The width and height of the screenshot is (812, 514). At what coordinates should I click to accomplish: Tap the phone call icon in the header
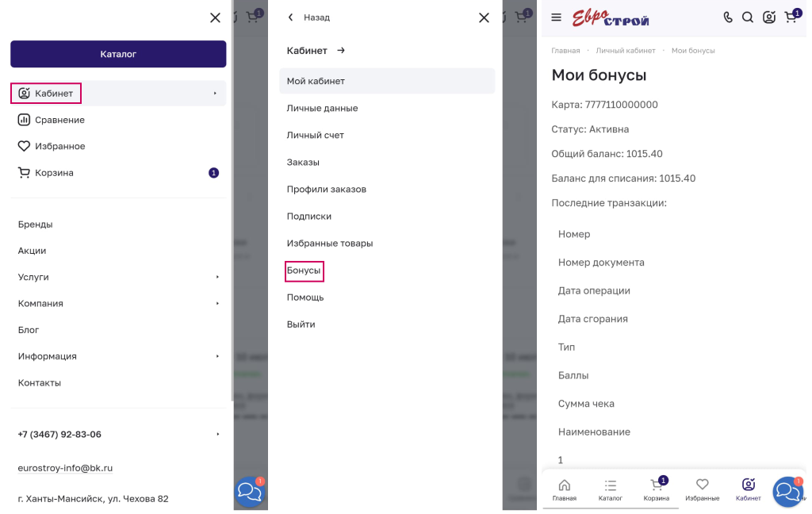coord(728,17)
